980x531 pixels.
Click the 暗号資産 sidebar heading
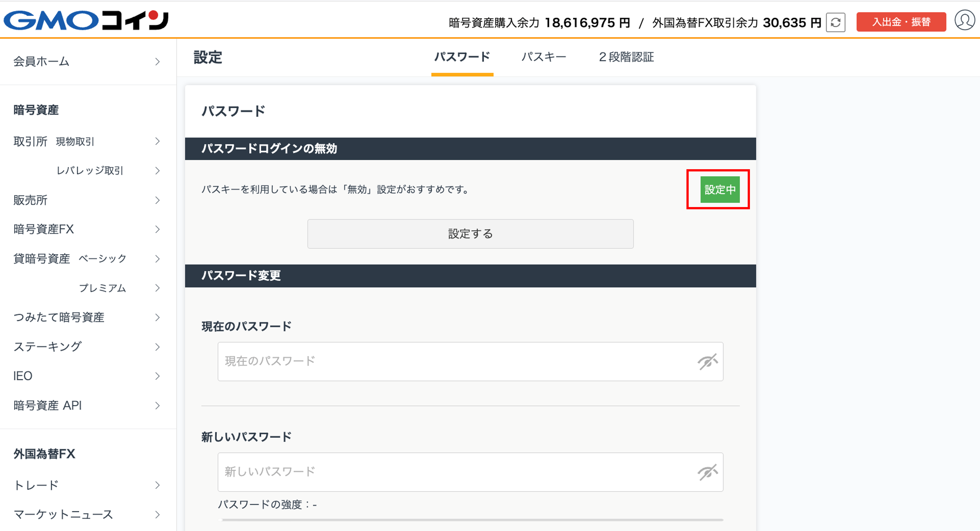click(x=36, y=110)
